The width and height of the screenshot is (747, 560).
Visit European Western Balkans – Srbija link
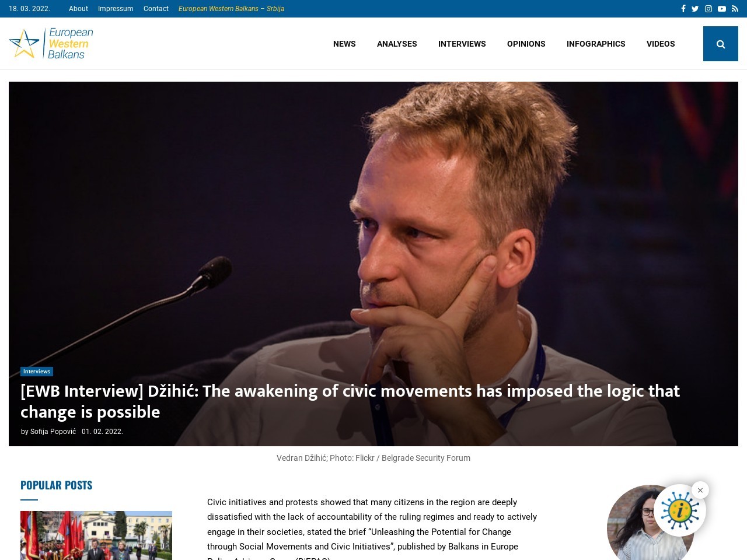[x=231, y=9]
